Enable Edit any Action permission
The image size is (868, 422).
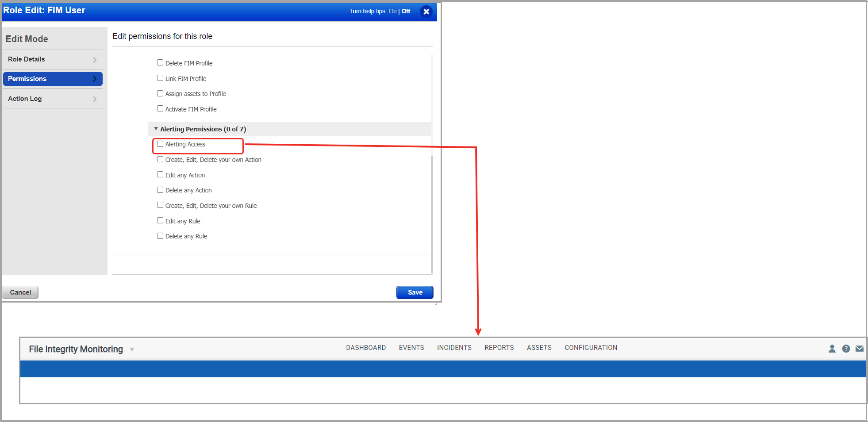coord(160,175)
